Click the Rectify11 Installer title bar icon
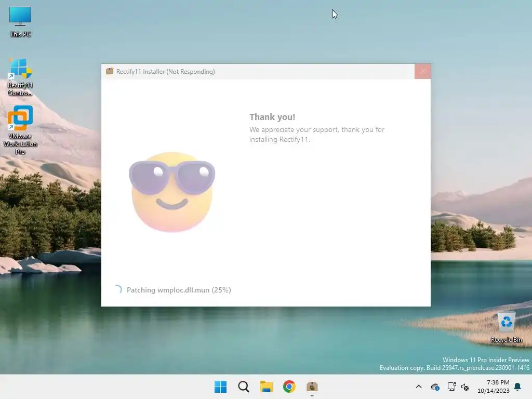532x399 pixels. 110,71
